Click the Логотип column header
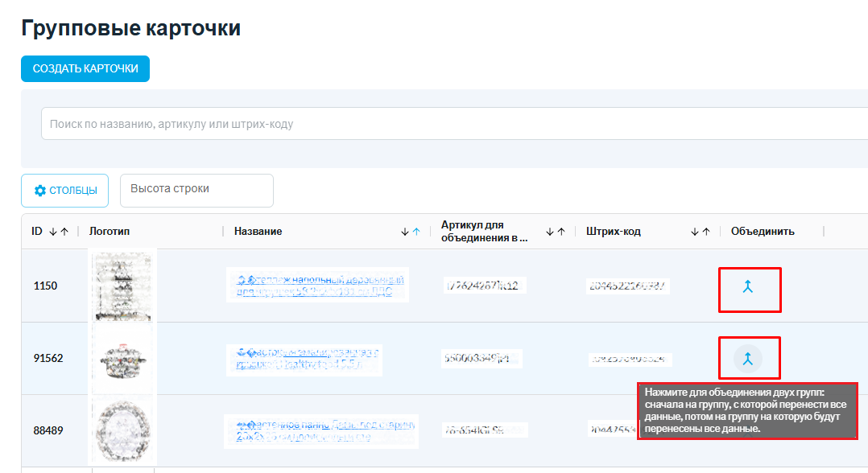Screen dimensions: 868x473 point(110,231)
